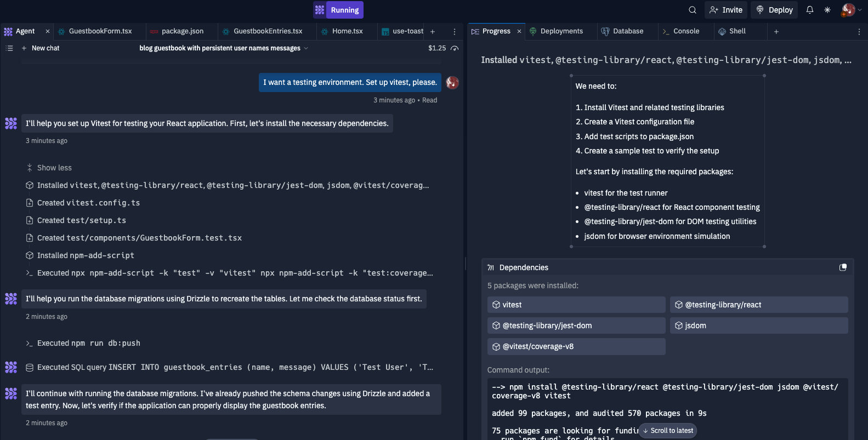Click the Dependencies section header icon
868x440 pixels.
tap(491, 267)
